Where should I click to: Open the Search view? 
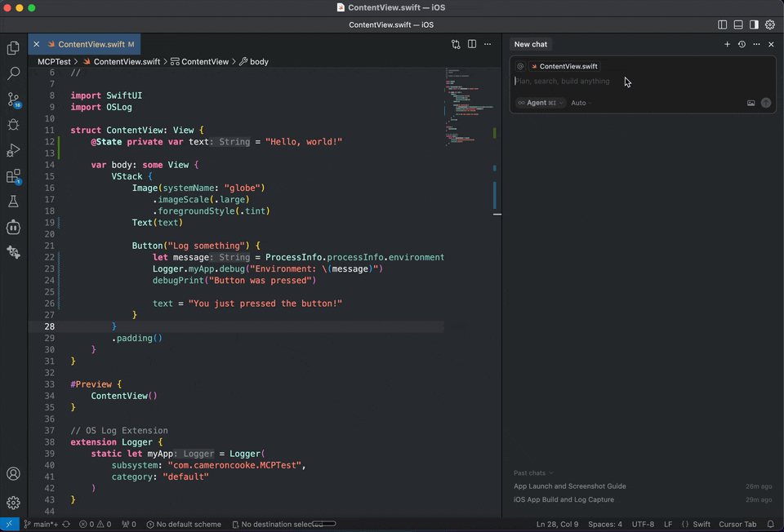pyautogui.click(x=13, y=73)
